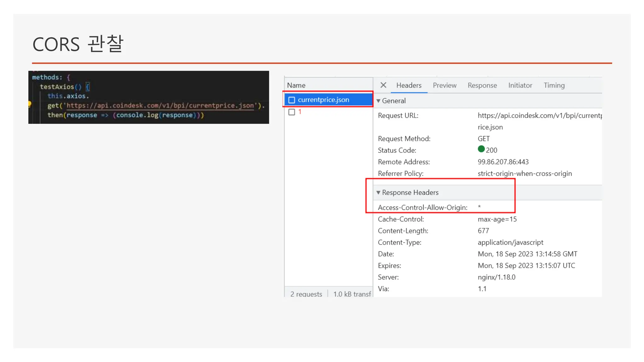Click the Access-Control-Allow-Origin header row
Image resolution: width=644 pixels, height=362 pixels.
click(422, 207)
